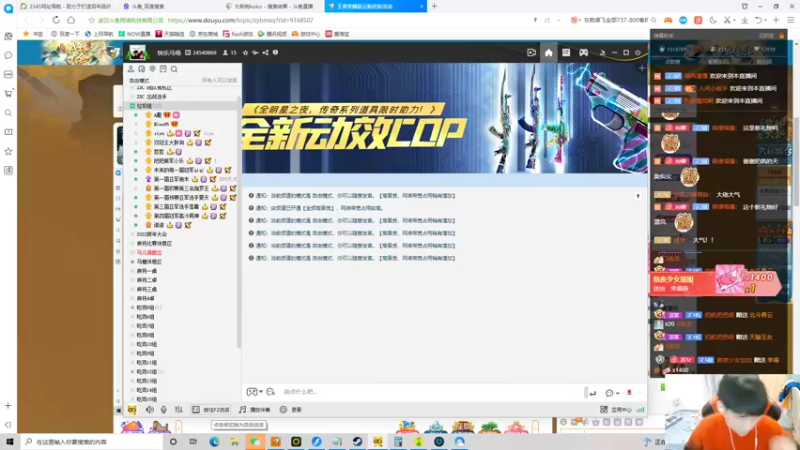
Task: Open the emoji face picker in chat box
Action: 252,392
